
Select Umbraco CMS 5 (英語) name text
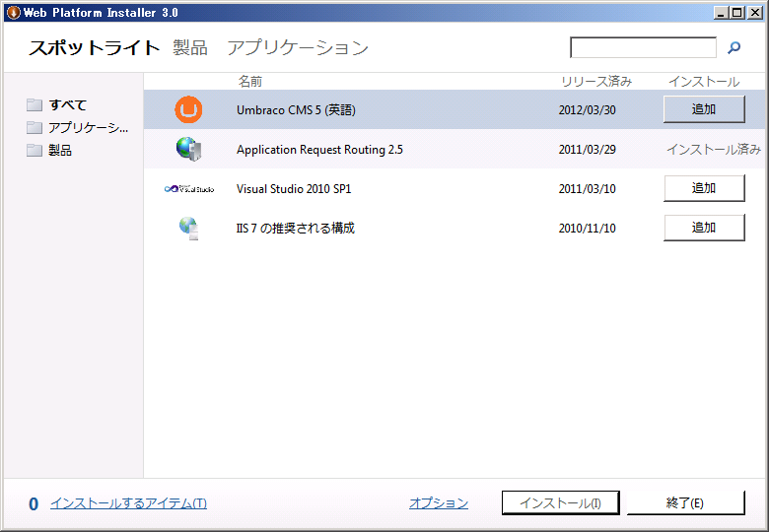coord(296,109)
